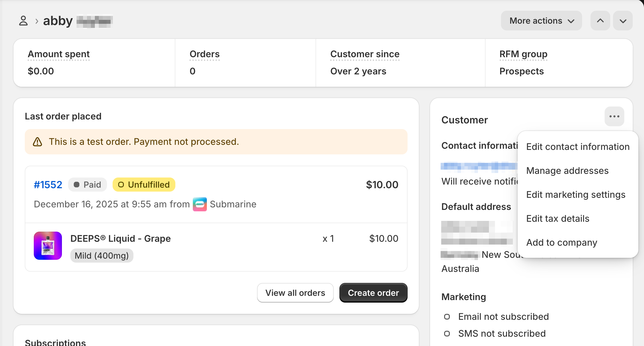644x346 pixels.
Task: Choose Manage addresses from the menu
Action: click(x=567, y=171)
